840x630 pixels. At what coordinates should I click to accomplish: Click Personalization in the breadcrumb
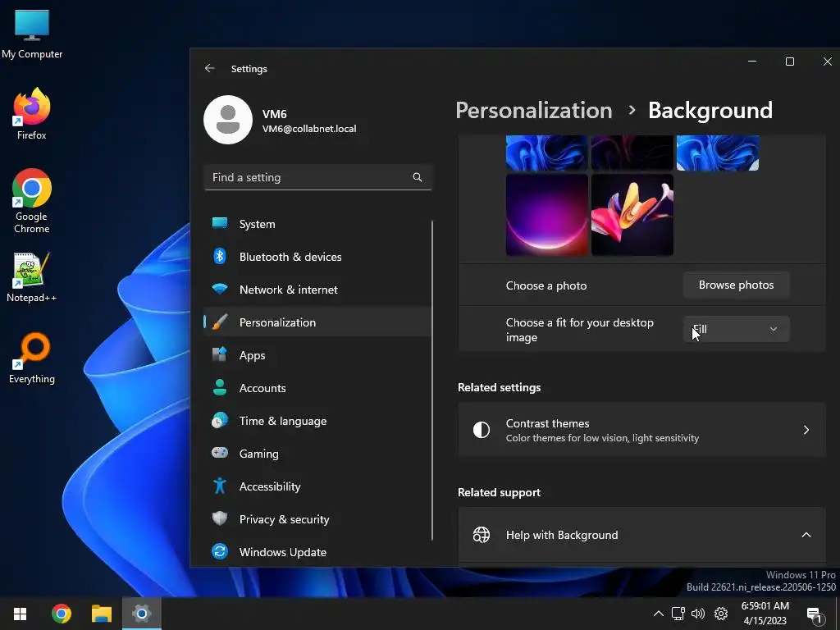[x=533, y=111]
